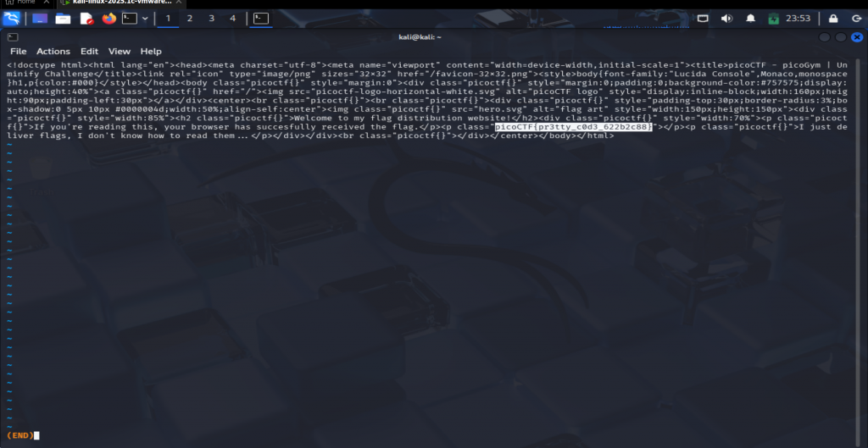Click the show desktop icon in panel
868x448 pixels.
click(40, 19)
